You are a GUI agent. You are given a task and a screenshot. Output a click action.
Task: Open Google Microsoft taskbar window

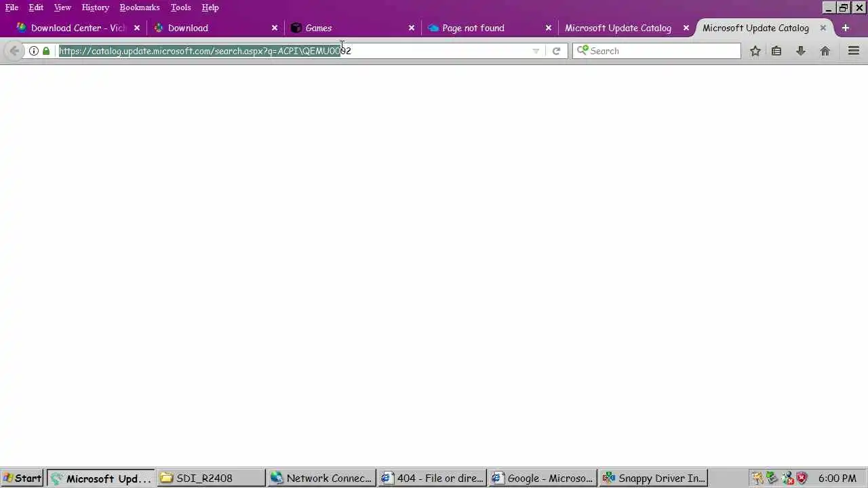[542, 478]
